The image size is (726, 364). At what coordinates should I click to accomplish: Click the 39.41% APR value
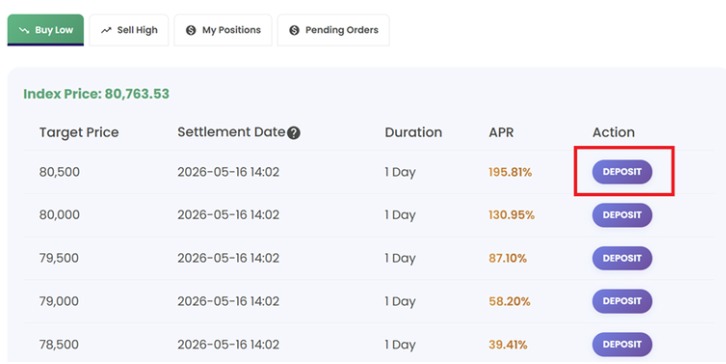pos(508,345)
